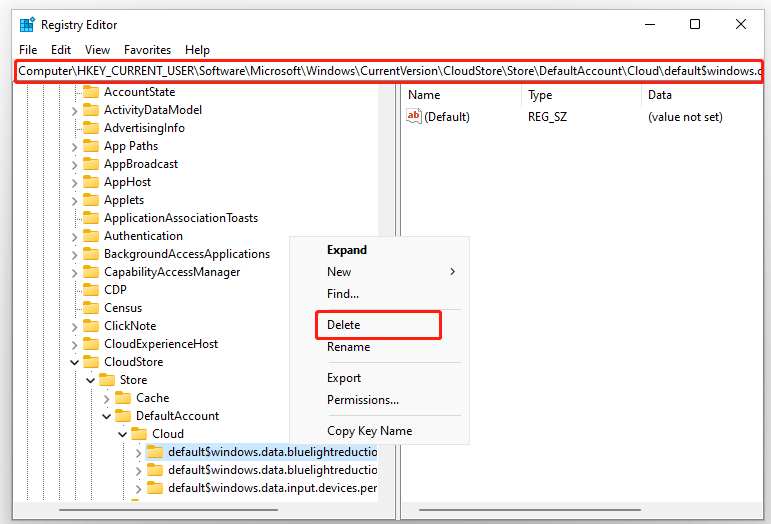Expand the Applets key

pyautogui.click(x=74, y=201)
